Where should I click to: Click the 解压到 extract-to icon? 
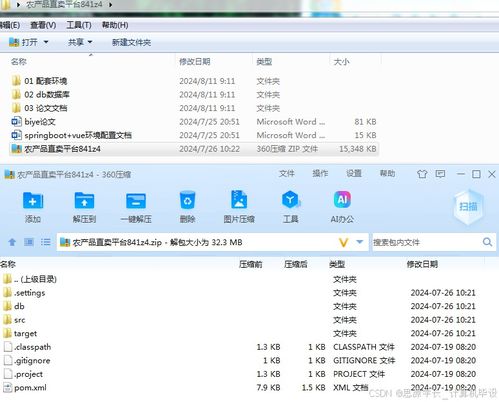click(84, 207)
